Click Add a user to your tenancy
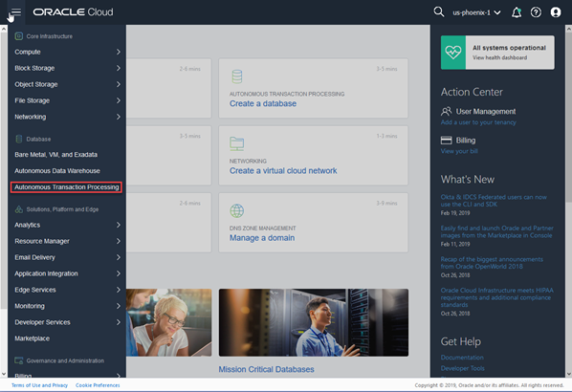This screenshot has width=572, height=392. coord(478,122)
